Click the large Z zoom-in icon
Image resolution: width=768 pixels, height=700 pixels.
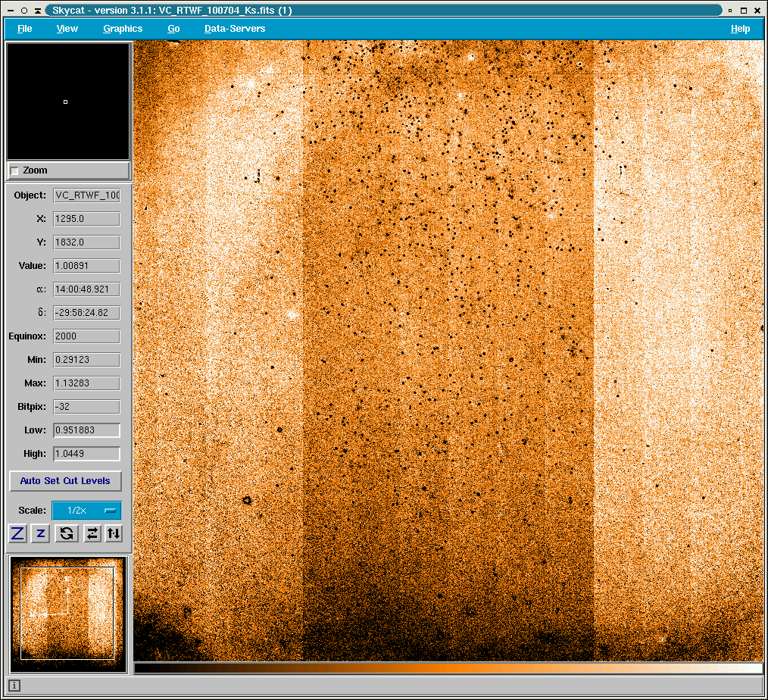pyautogui.click(x=17, y=533)
